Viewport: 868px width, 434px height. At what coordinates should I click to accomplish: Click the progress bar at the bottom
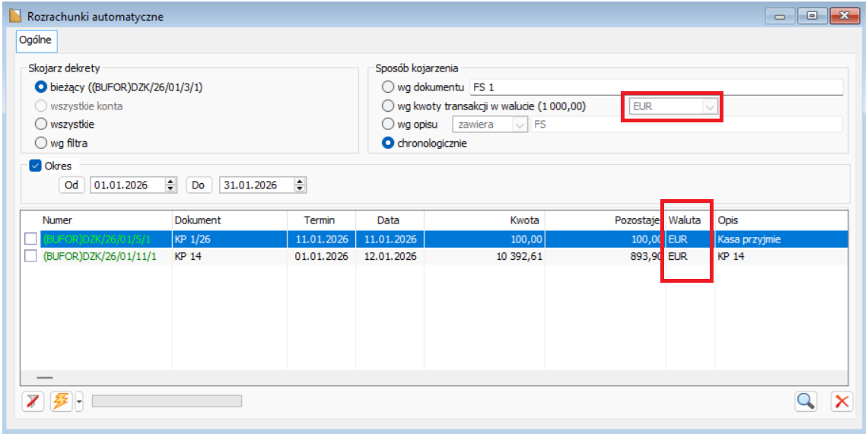(167, 401)
